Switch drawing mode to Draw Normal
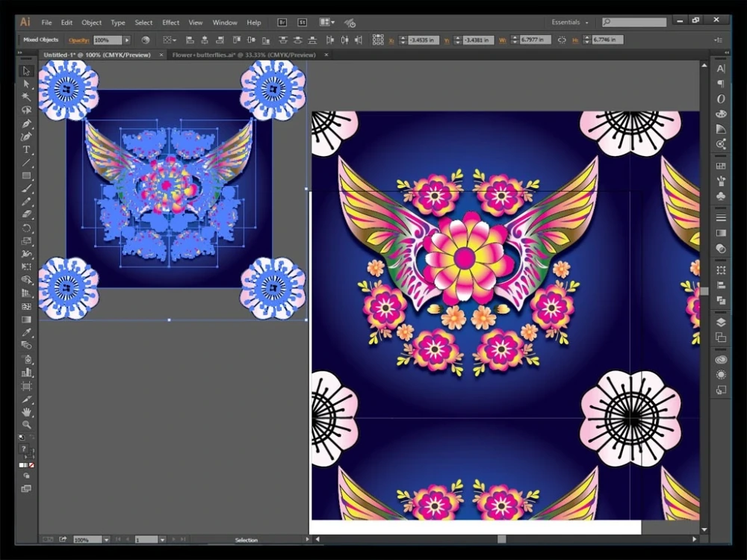 (26, 476)
